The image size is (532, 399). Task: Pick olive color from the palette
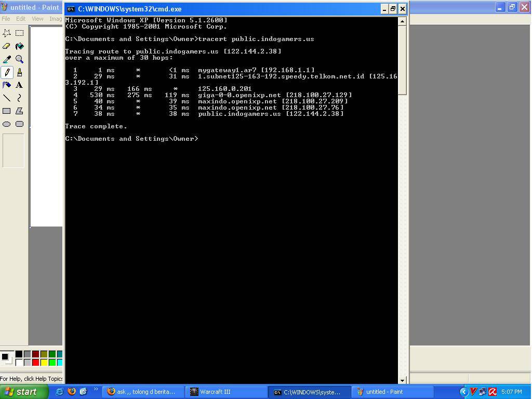point(44,354)
